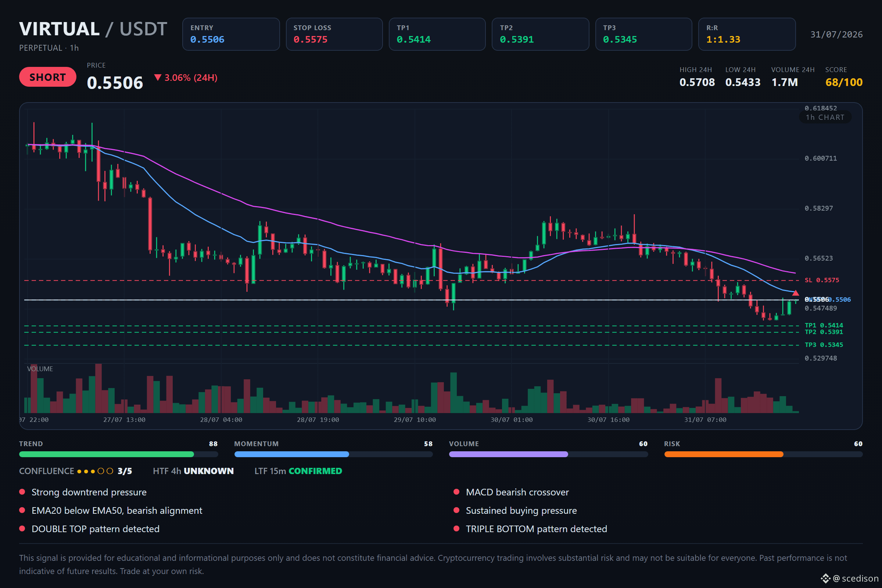
Task: Select the TP1 card in the header
Action: (x=437, y=34)
